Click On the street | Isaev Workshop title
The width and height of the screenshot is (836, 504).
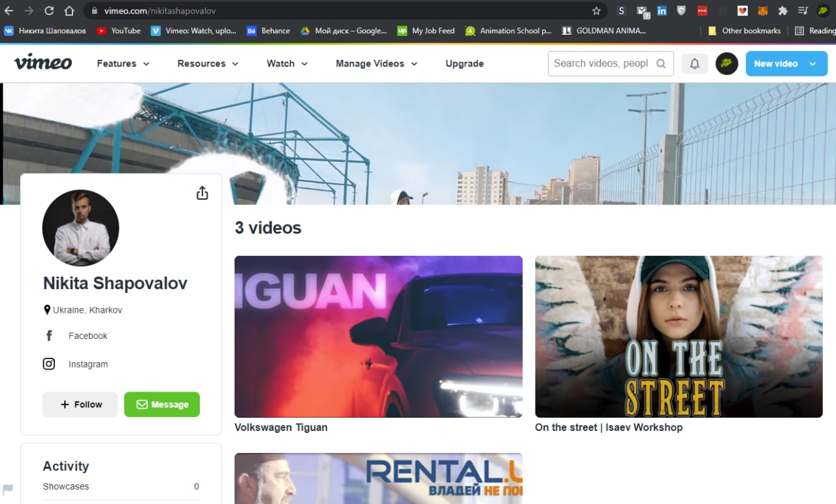(609, 428)
